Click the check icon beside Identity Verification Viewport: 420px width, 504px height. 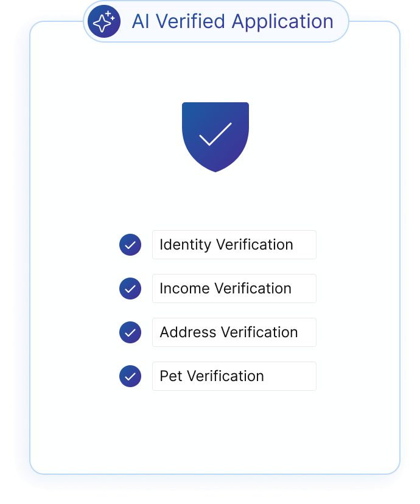[130, 245]
